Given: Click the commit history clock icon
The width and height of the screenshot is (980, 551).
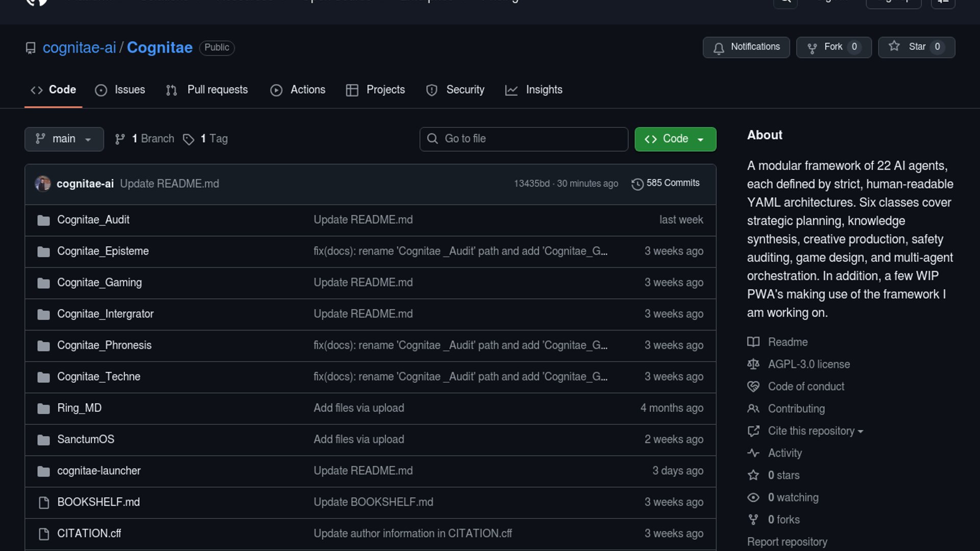Looking at the screenshot, I should tap(637, 184).
